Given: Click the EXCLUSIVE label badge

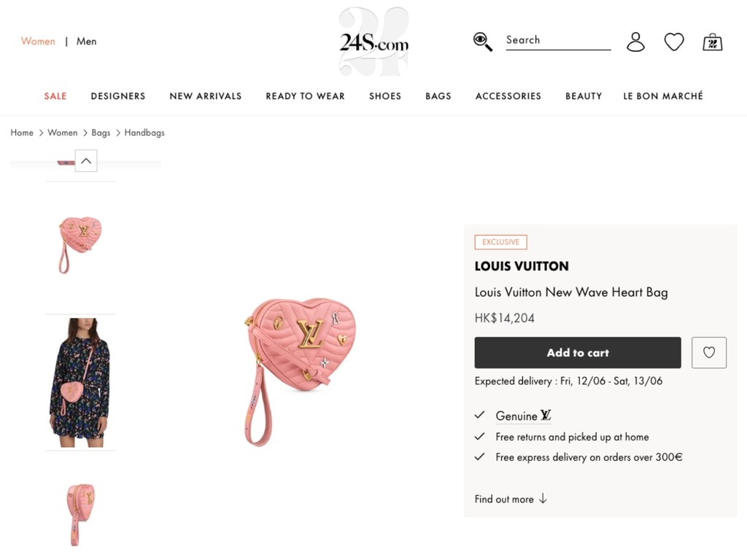Looking at the screenshot, I should point(500,241).
